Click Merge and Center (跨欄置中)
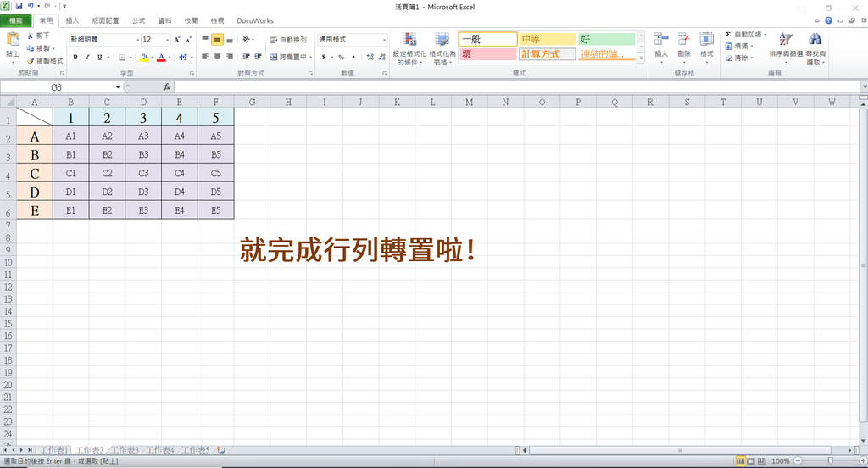The image size is (868, 468). point(288,57)
